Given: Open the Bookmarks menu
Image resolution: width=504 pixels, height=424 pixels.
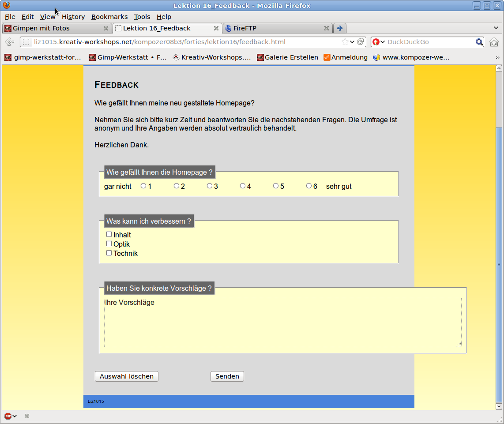Looking at the screenshot, I should coord(109,17).
